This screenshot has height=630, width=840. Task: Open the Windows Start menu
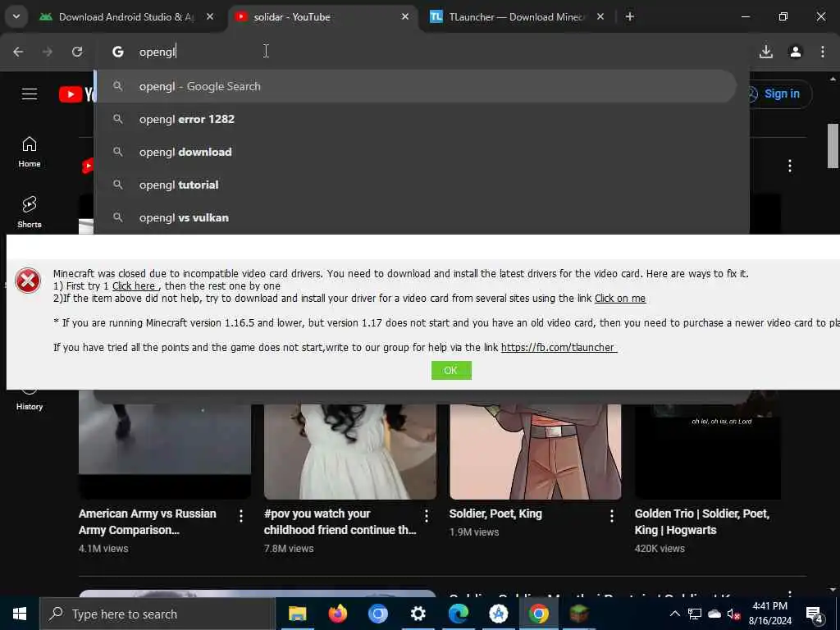click(20, 614)
